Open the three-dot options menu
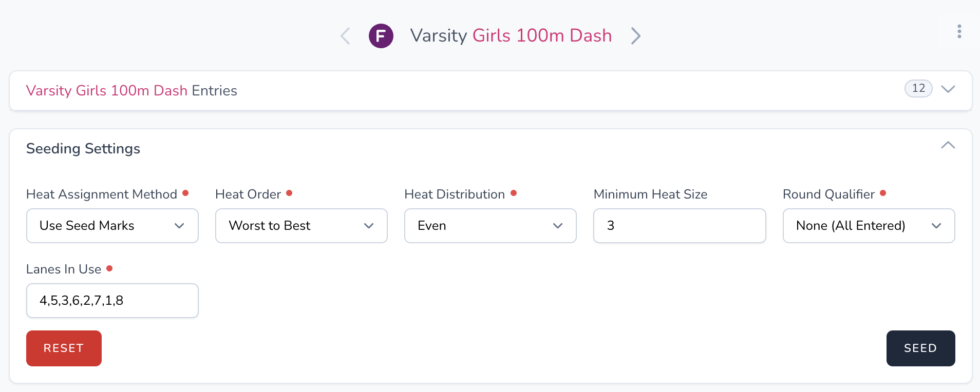 pos(959,32)
